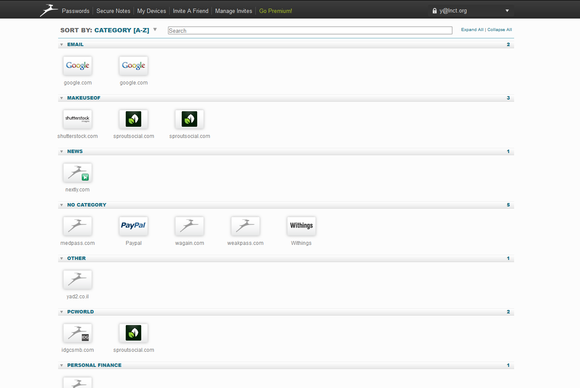This screenshot has width=580, height=388.
Task: Click the item count 3 on MakeUseOf header
Action: [x=508, y=98]
